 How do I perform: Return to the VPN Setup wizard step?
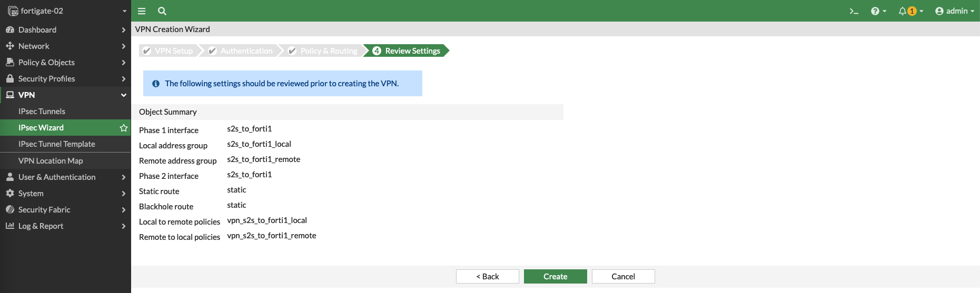169,51
